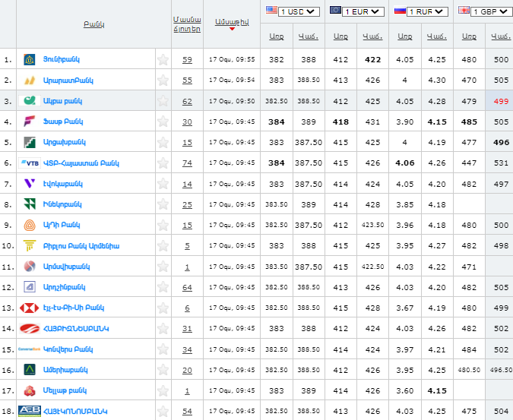Open the Ֆասթ Բանկ link
This screenshot has width=513, height=420.
(x=63, y=122)
